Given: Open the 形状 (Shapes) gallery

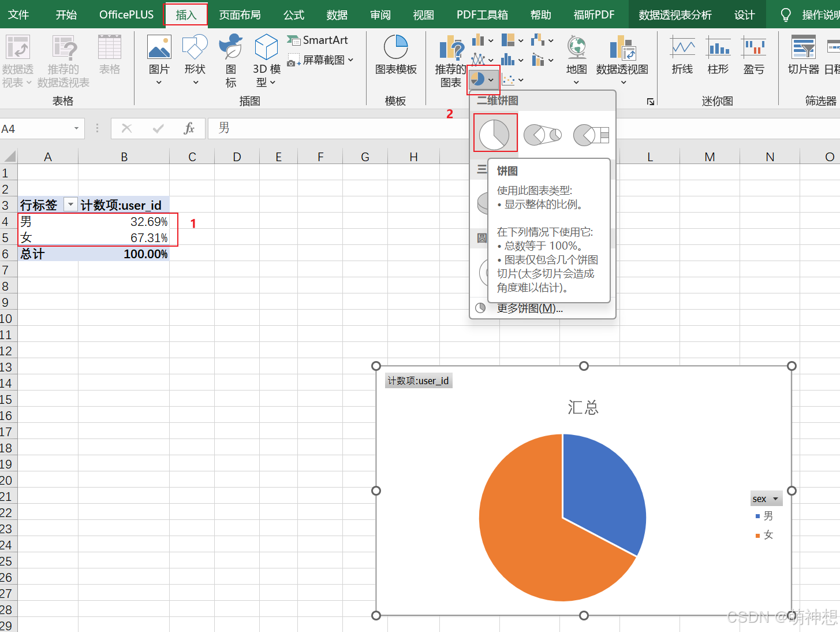Looking at the screenshot, I should tap(195, 60).
